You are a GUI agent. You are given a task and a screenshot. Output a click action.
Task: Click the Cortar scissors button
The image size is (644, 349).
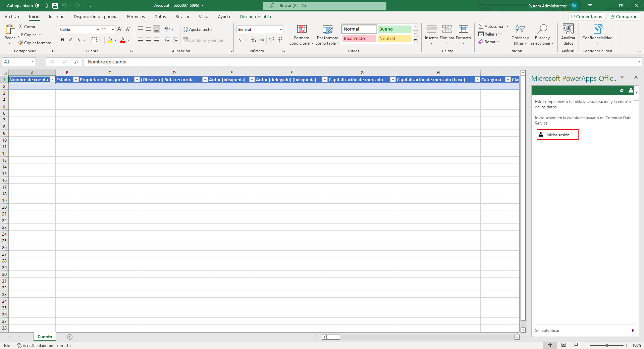click(x=27, y=27)
